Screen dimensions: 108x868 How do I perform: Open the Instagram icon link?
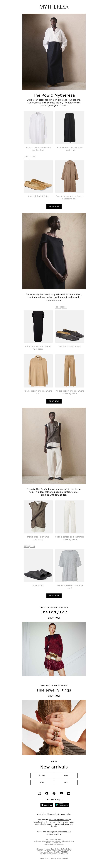[39, 793]
